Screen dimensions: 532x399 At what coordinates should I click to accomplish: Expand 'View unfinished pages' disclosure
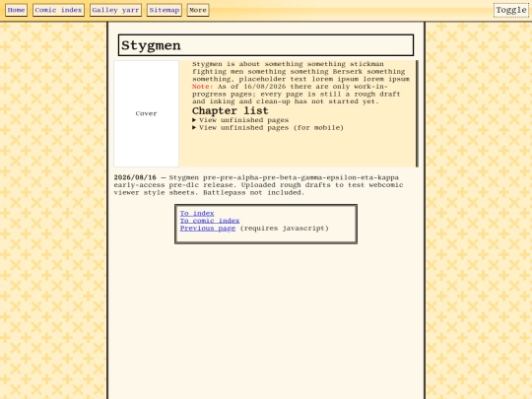click(240, 120)
